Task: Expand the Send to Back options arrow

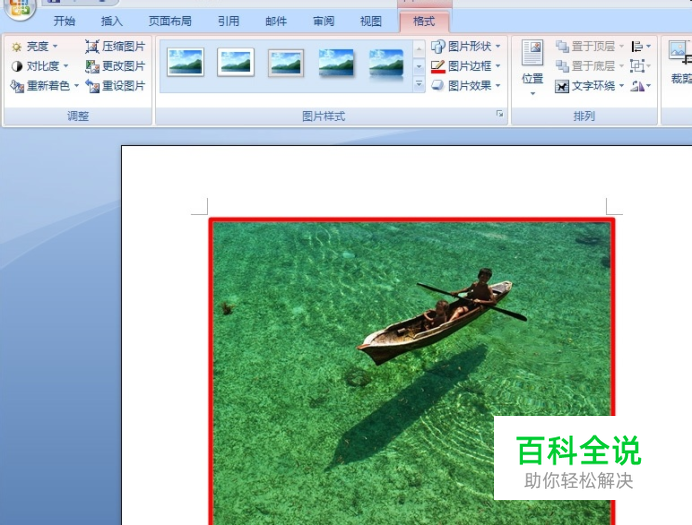Action: click(x=621, y=66)
